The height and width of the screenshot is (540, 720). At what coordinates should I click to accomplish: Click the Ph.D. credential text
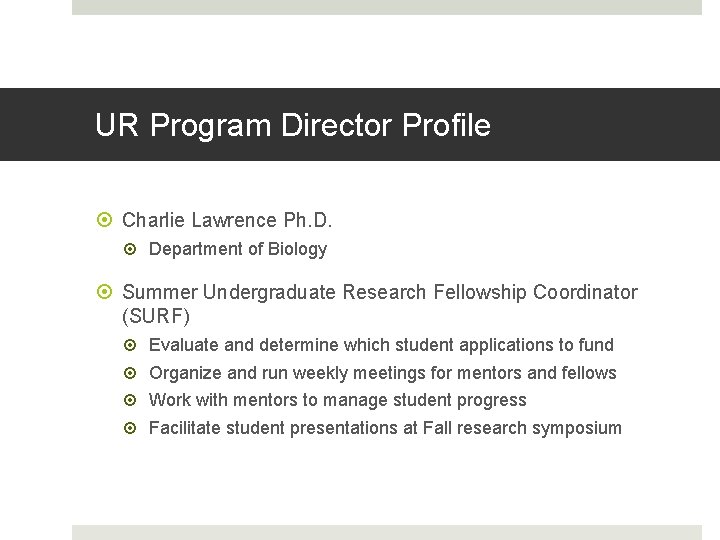pyautogui.click(x=308, y=220)
